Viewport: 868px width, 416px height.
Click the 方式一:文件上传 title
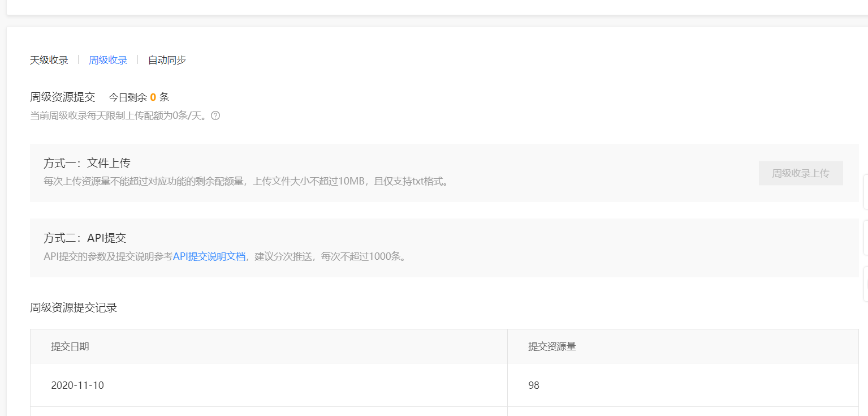(x=87, y=163)
